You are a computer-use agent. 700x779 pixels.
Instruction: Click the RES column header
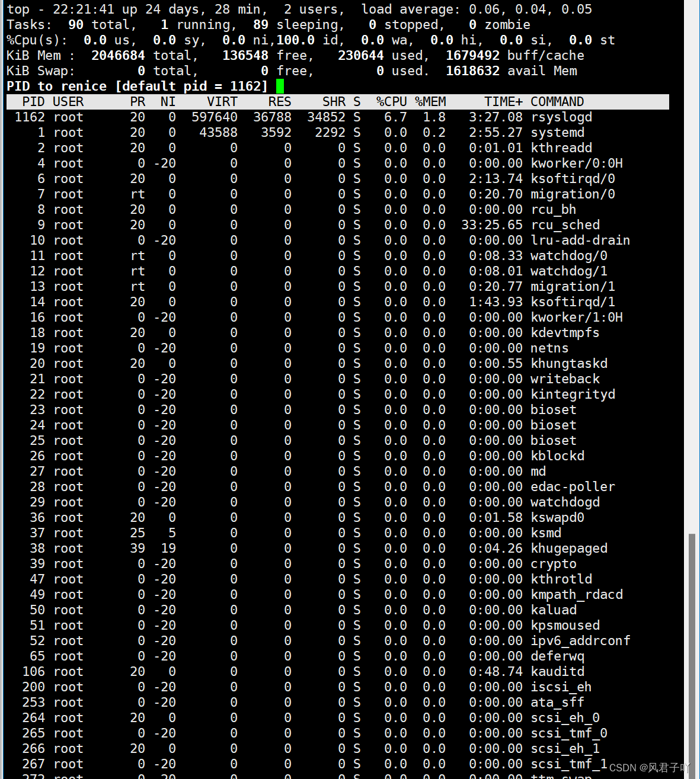279,101
